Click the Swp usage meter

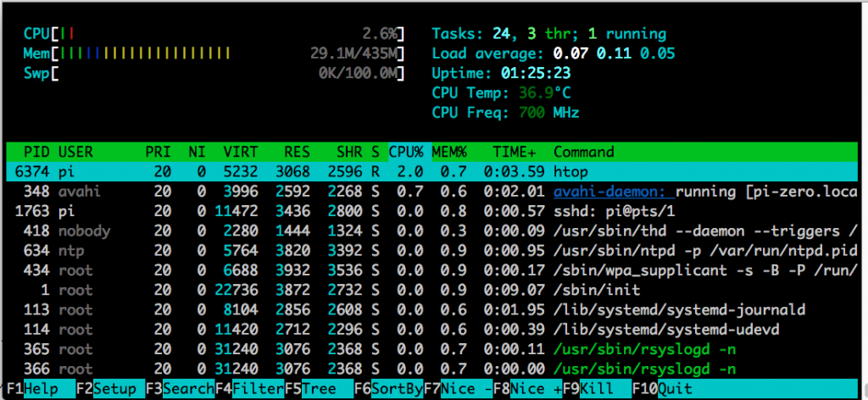pyautogui.click(x=214, y=73)
